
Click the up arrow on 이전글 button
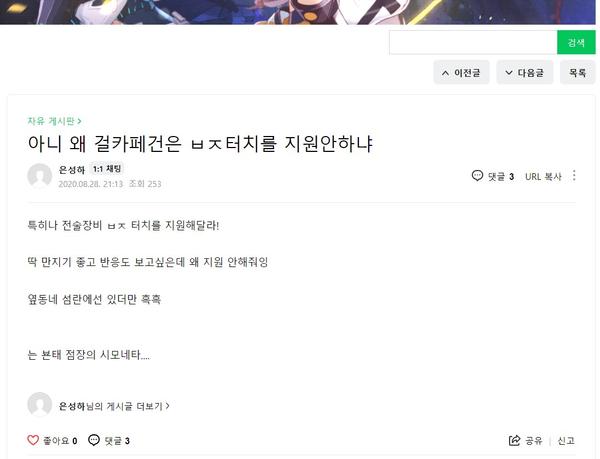pos(445,73)
